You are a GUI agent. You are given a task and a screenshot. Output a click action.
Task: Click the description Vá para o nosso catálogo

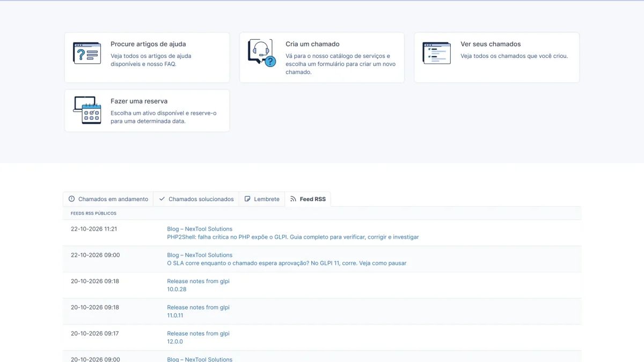(x=341, y=64)
